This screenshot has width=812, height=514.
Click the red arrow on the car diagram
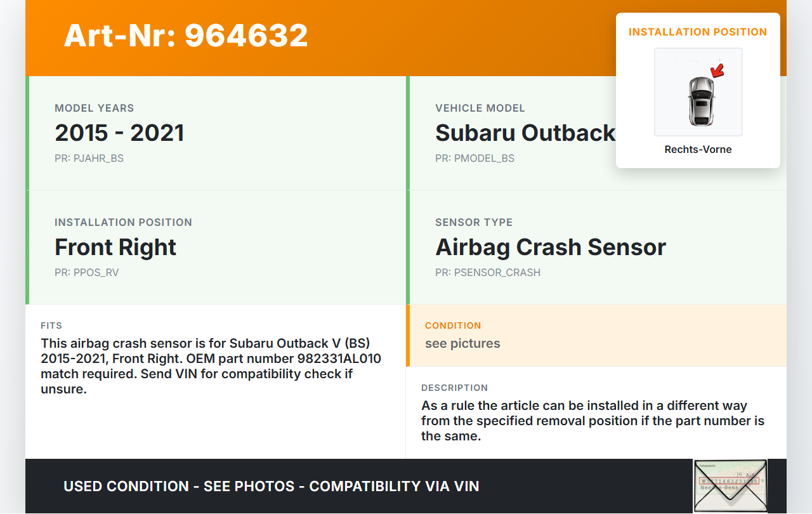717,70
